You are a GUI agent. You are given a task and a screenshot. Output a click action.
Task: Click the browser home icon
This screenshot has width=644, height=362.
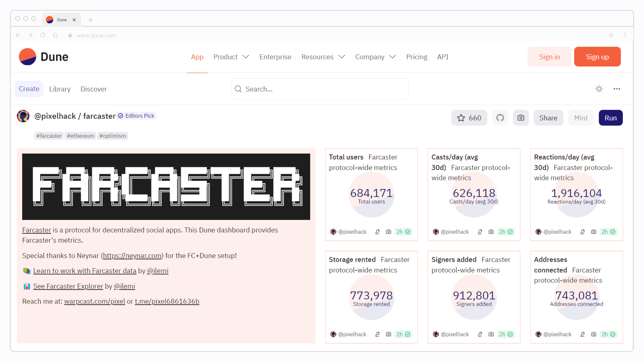55,35
